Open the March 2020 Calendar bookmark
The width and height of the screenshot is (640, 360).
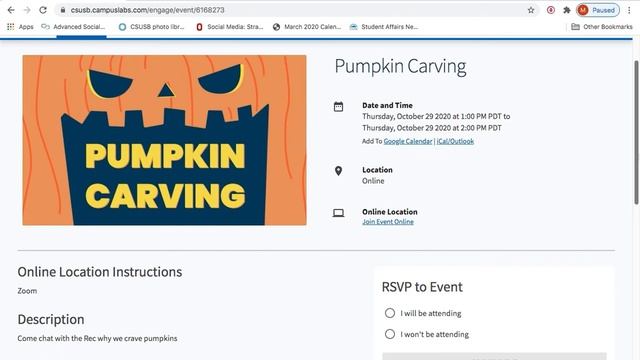point(307,27)
